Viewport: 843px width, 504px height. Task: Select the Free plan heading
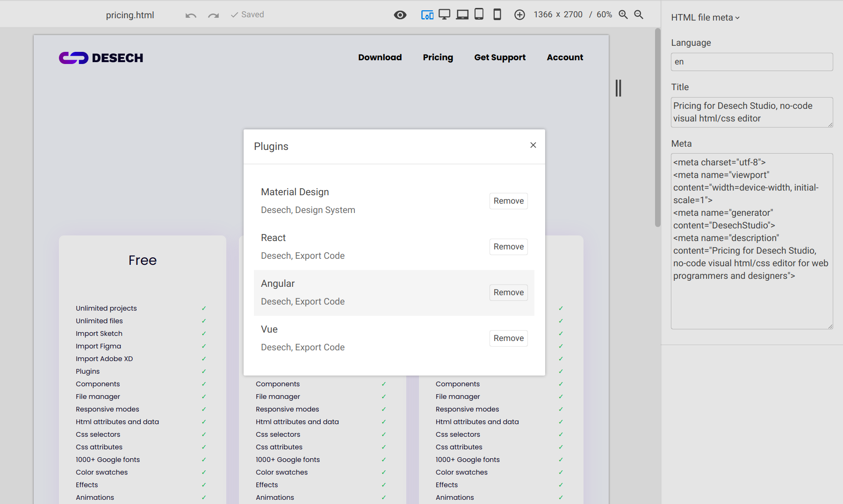(143, 260)
